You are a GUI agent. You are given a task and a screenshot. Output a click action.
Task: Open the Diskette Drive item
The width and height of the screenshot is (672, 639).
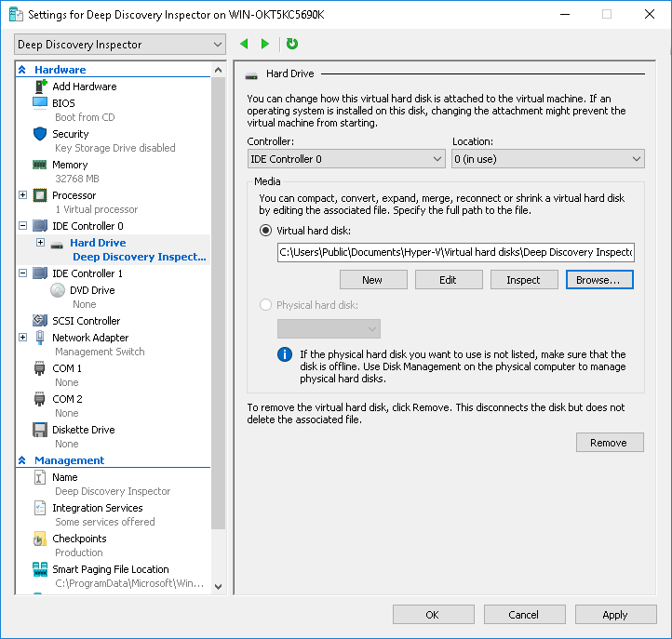83,430
